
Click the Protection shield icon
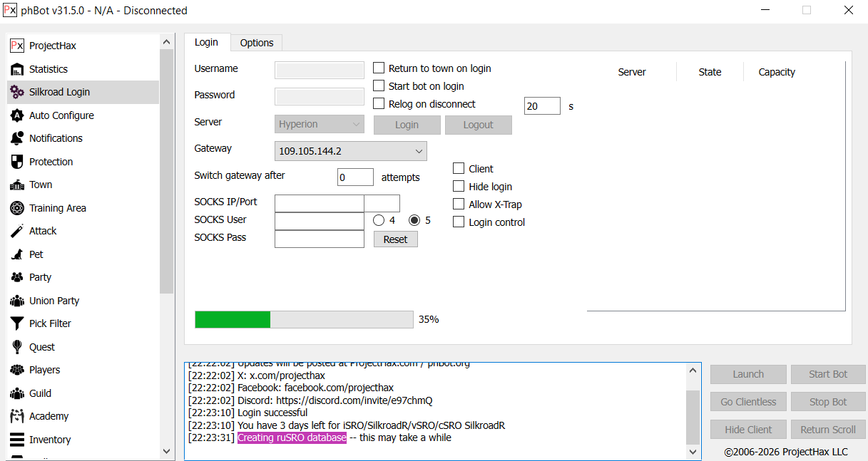click(x=17, y=162)
